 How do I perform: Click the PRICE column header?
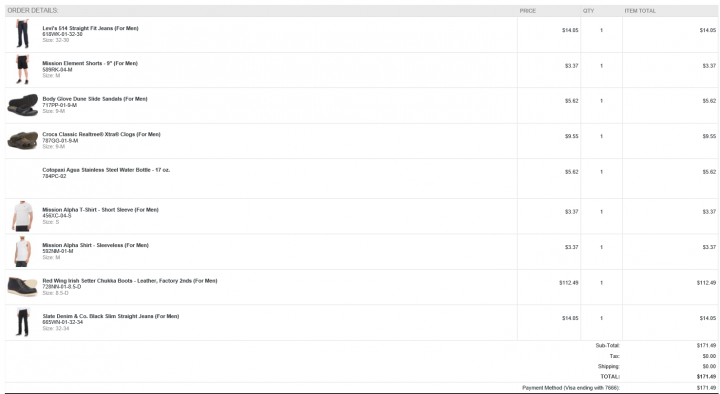tap(528, 11)
